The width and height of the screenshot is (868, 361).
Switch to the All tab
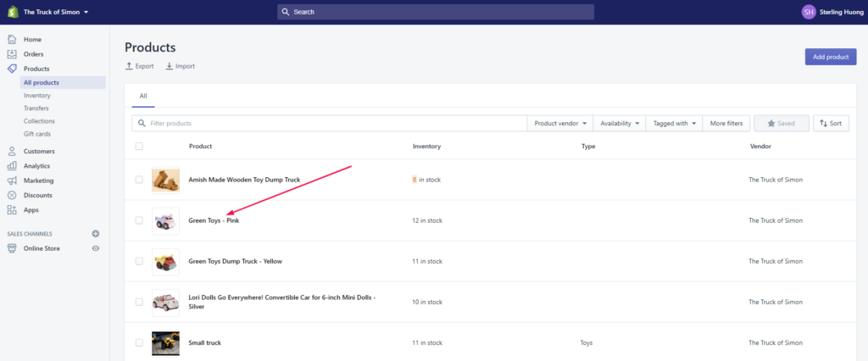[x=143, y=97]
